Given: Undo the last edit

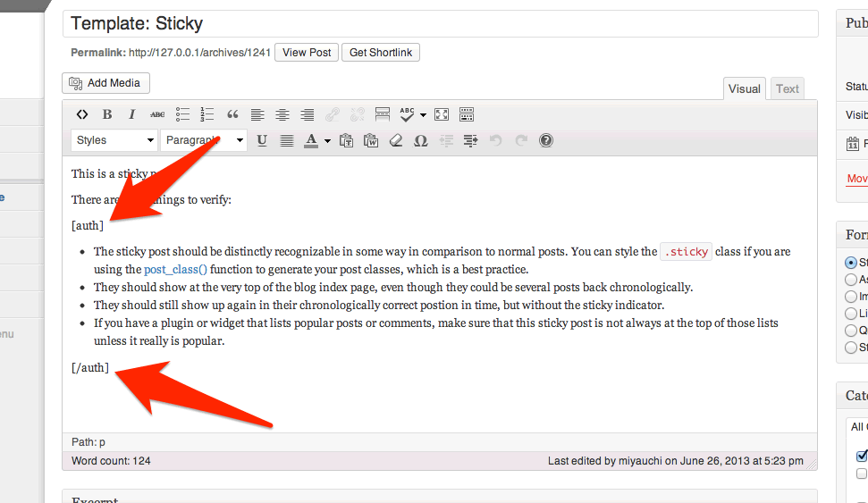Looking at the screenshot, I should click(x=495, y=140).
